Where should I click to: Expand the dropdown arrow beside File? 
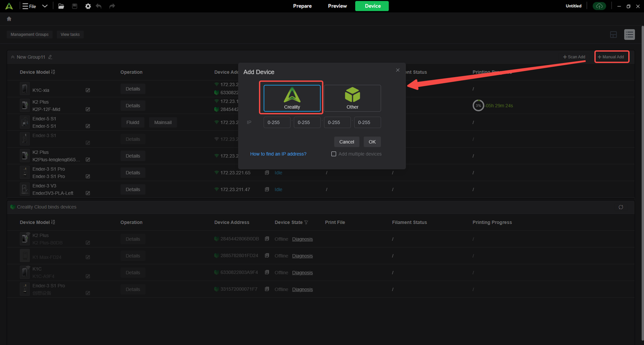click(45, 6)
